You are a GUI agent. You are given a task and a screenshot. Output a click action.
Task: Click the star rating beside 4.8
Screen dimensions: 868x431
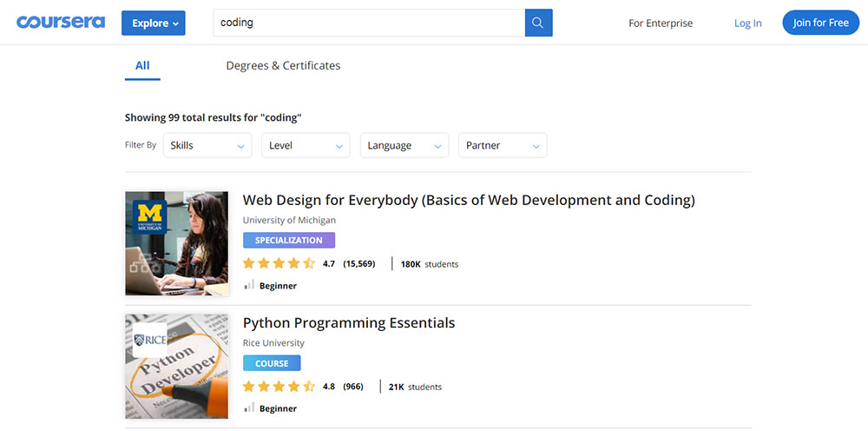point(279,387)
